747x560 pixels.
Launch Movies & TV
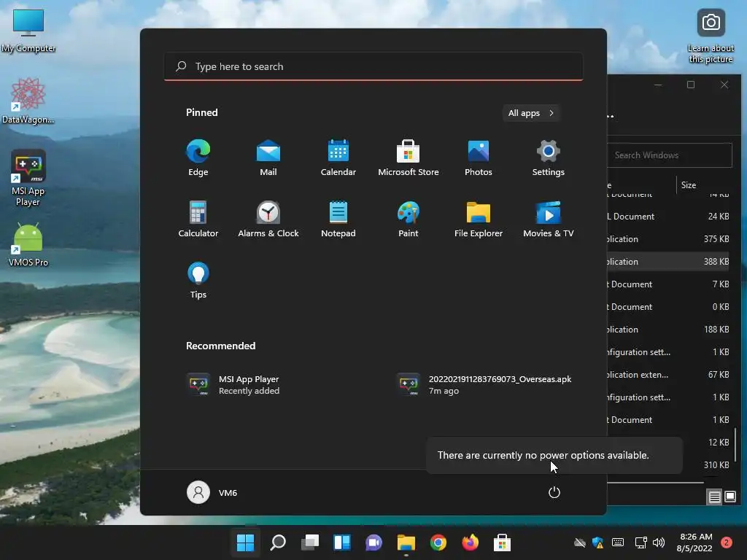click(549, 219)
